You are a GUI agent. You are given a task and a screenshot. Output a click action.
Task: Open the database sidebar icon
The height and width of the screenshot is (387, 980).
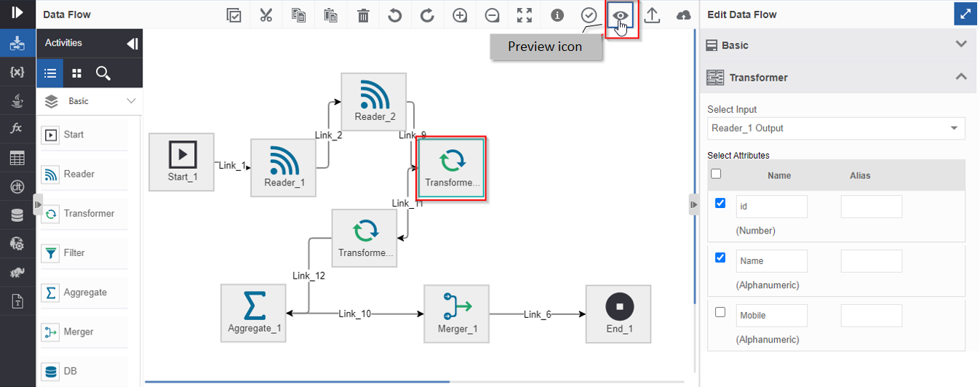(x=17, y=215)
